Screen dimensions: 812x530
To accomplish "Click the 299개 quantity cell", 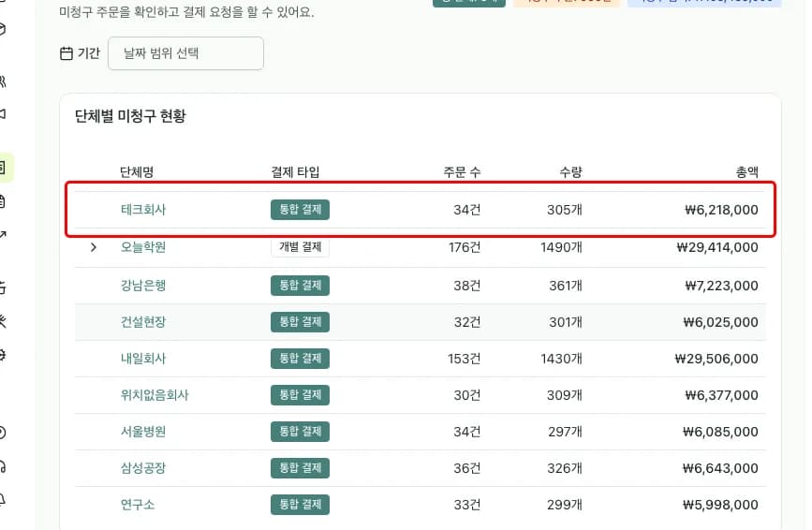I will tap(565, 505).
